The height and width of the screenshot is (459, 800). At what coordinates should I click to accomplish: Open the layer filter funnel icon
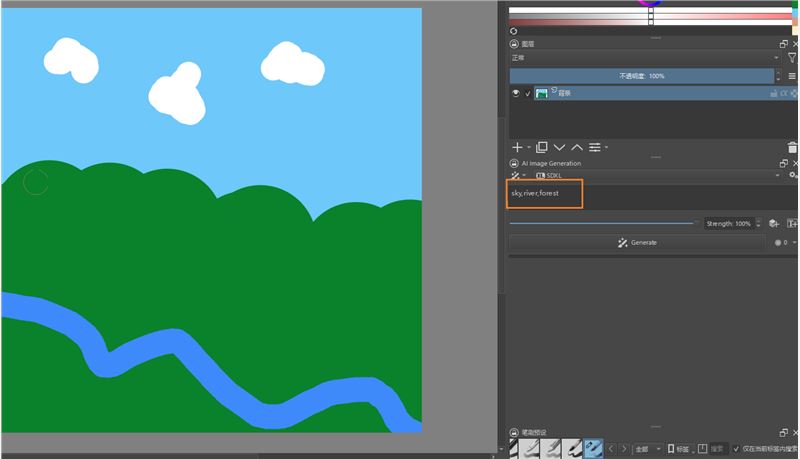[x=792, y=58]
